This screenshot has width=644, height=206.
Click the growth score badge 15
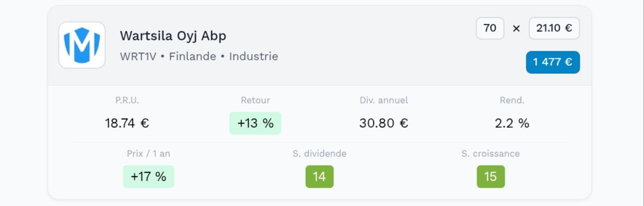coord(491,176)
